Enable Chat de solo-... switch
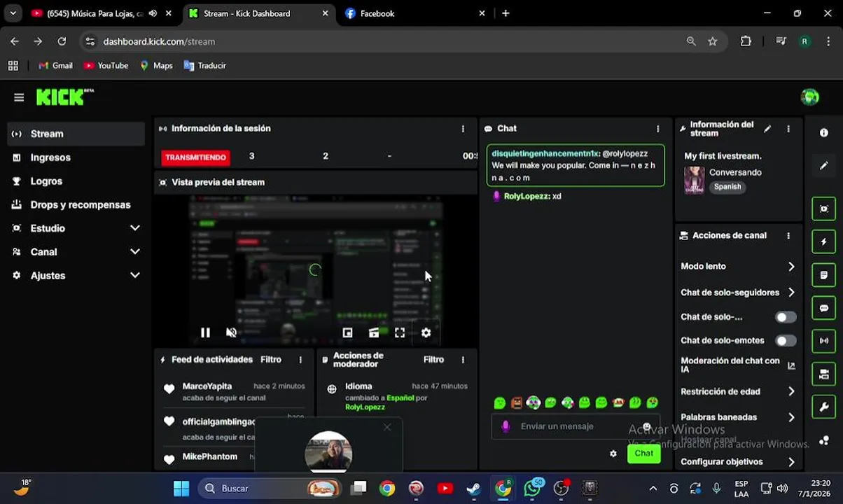Image resolution: width=843 pixels, height=504 pixels. [786, 317]
